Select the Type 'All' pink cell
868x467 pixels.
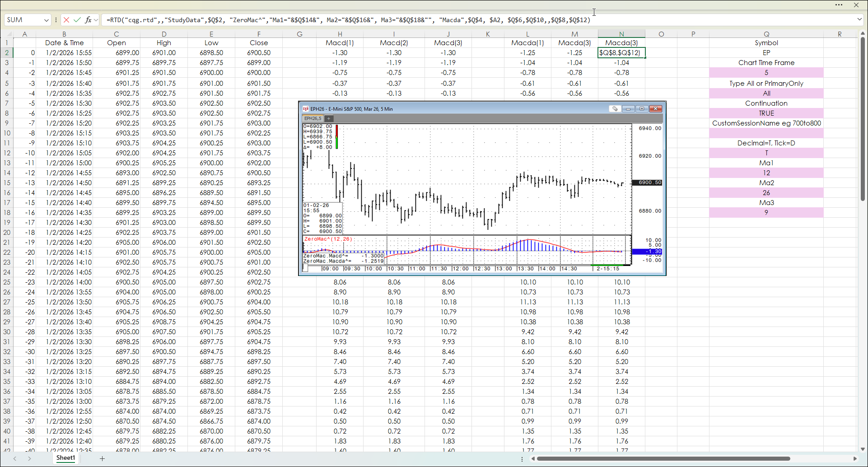(766, 93)
